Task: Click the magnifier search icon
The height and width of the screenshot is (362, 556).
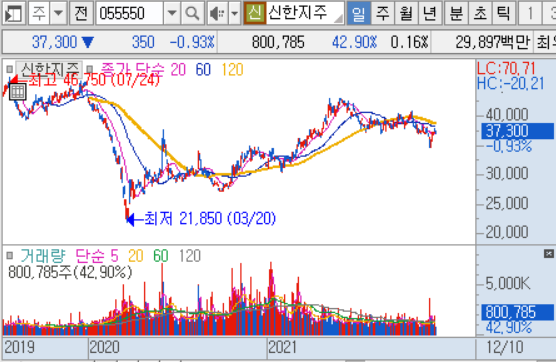Action: coord(193,13)
